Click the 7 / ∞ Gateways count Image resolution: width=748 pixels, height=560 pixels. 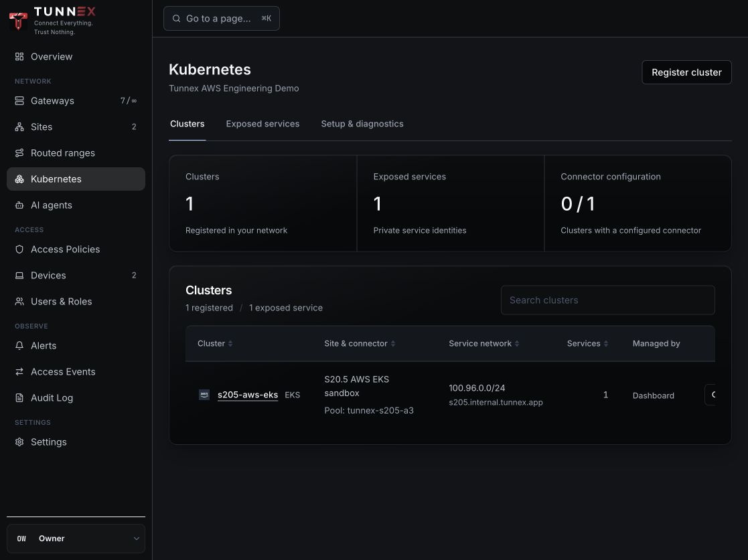(129, 100)
